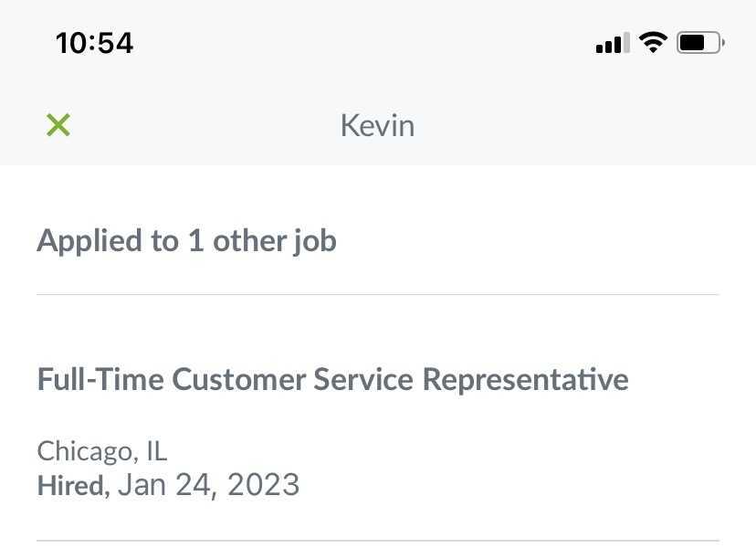Tap the divider line below Hired date

coord(378,541)
